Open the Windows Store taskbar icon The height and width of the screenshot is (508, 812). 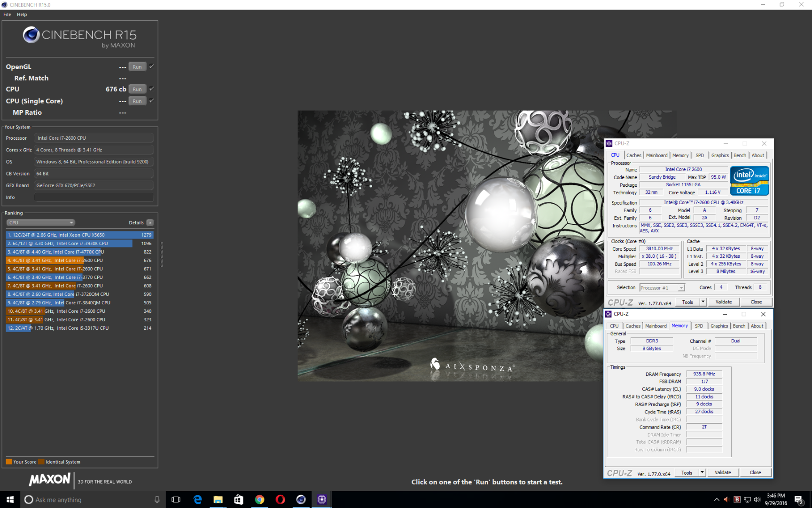[x=239, y=500]
